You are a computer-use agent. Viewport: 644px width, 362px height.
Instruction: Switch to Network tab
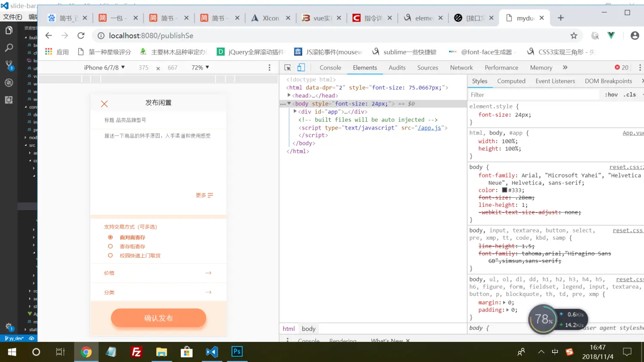coord(462,68)
